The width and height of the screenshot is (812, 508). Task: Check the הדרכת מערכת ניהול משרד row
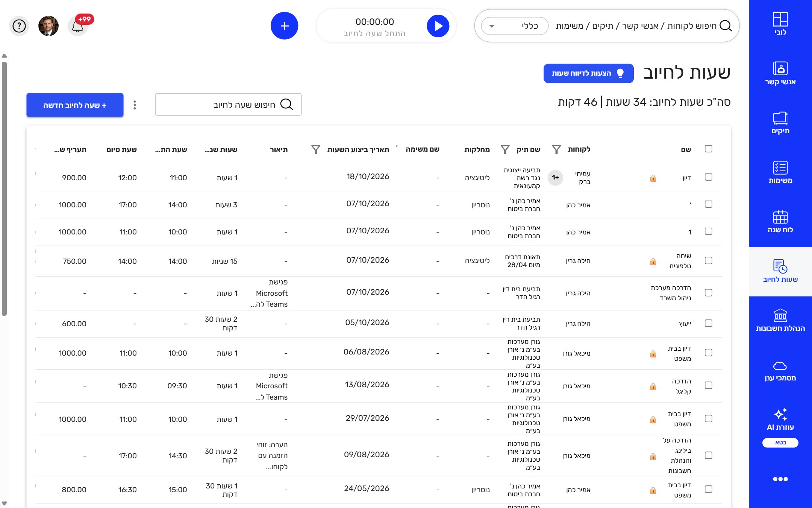point(709,293)
